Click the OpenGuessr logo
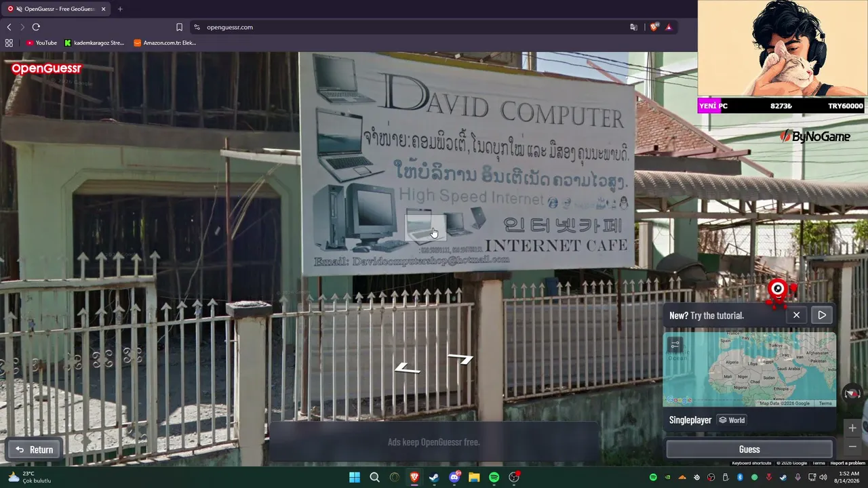 pyautogui.click(x=46, y=68)
